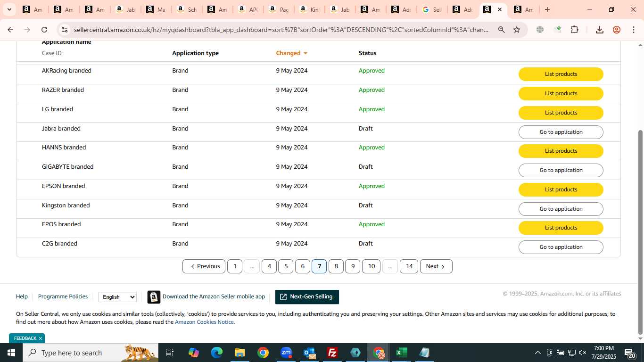This screenshot has height=362, width=644.
Task: Switch to the 'APC' browser tab
Action: (x=248, y=9)
